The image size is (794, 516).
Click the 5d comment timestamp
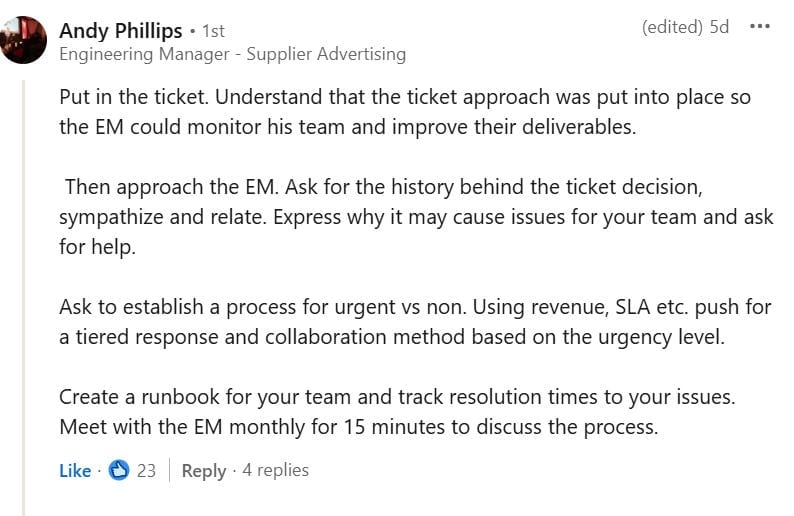719,27
